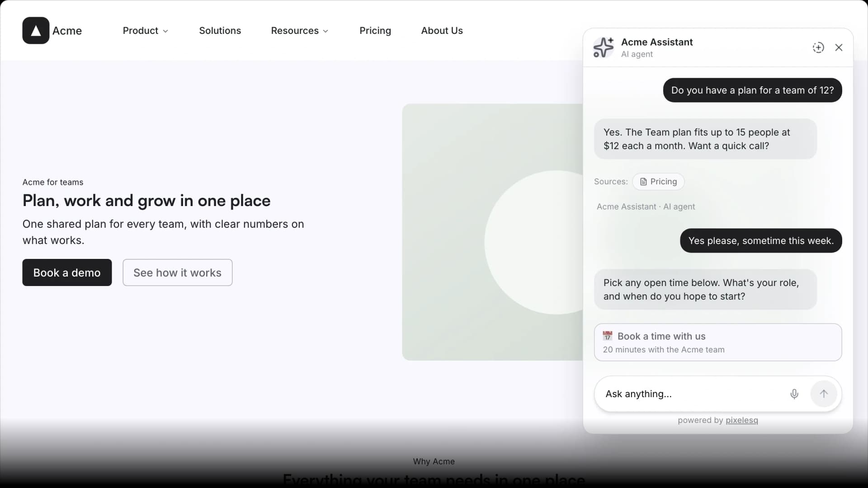
Task: Click the Book a demo button
Action: pos(67,272)
